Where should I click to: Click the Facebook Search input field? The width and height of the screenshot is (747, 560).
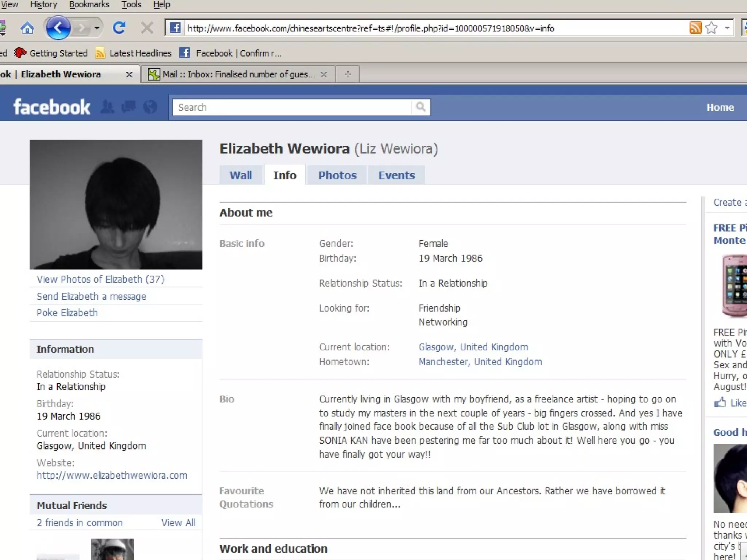coord(292,108)
